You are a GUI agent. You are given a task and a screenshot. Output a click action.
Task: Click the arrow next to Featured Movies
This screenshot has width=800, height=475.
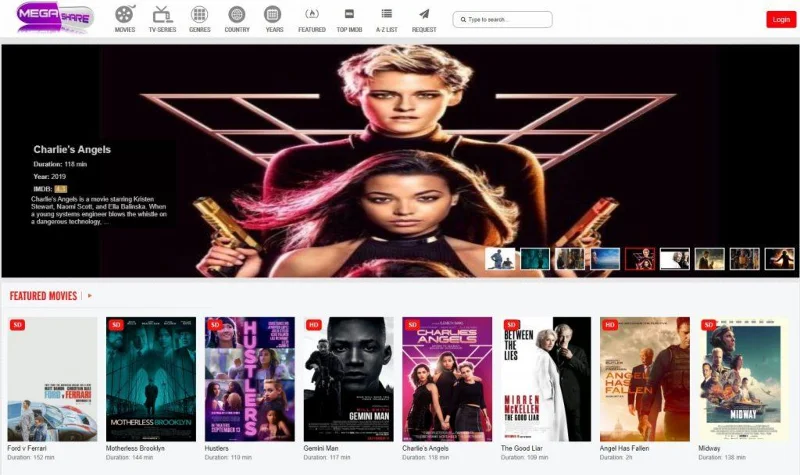tap(90, 295)
